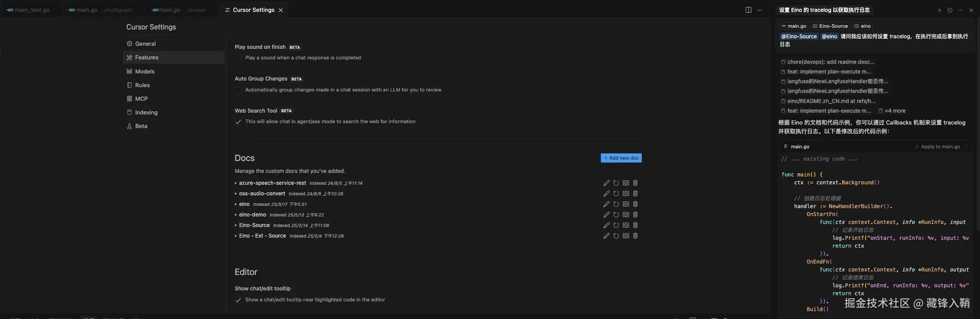
Task: View pages of eino doc indexed 25/5/17
Action: pyautogui.click(x=625, y=204)
